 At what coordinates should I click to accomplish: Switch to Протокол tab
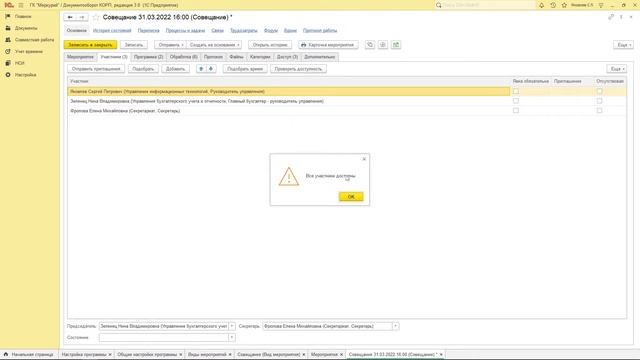click(x=213, y=57)
